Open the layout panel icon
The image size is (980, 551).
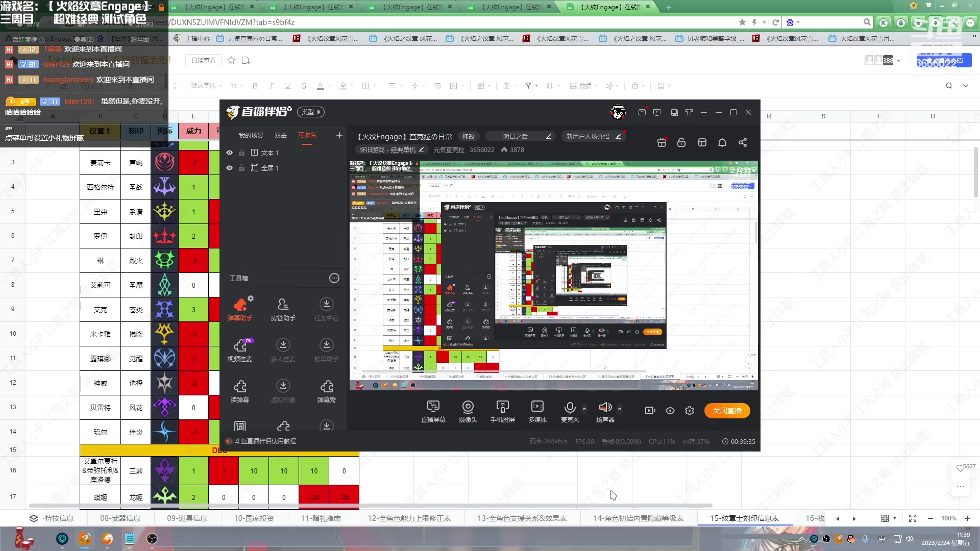(702, 142)
